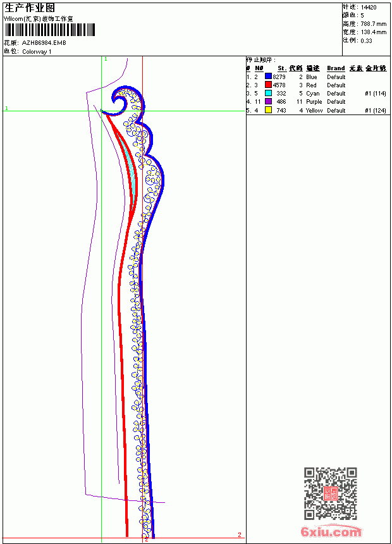Viewport: 392px width, 544px height.
Task: Click the 生产作业图 title heading
Action: pyautogui.click(x=30, y=8)
